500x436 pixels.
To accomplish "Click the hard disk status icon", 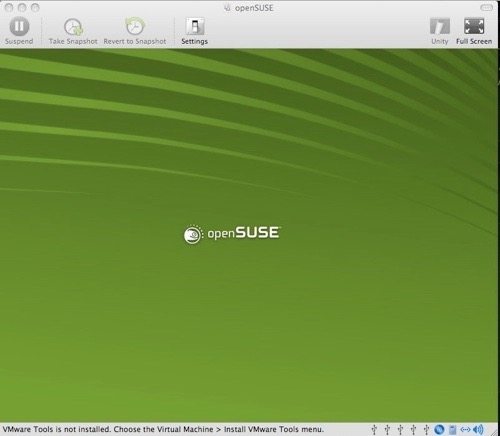I will coord(453,430).
